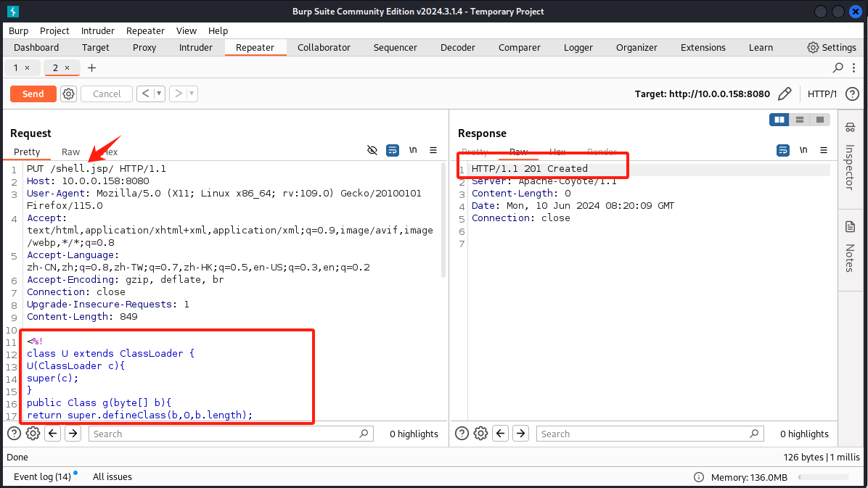Go to next request in history

pyautogui.click(x=179, y=94)
